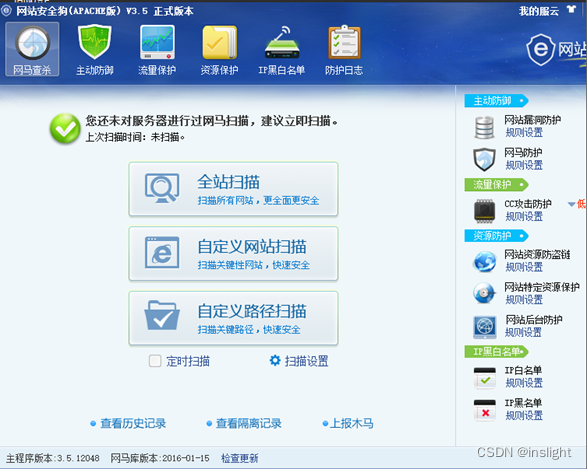Enable the 定时扫描 checkbox
This screenshot has height=469, width=587.
coord(155,361)
